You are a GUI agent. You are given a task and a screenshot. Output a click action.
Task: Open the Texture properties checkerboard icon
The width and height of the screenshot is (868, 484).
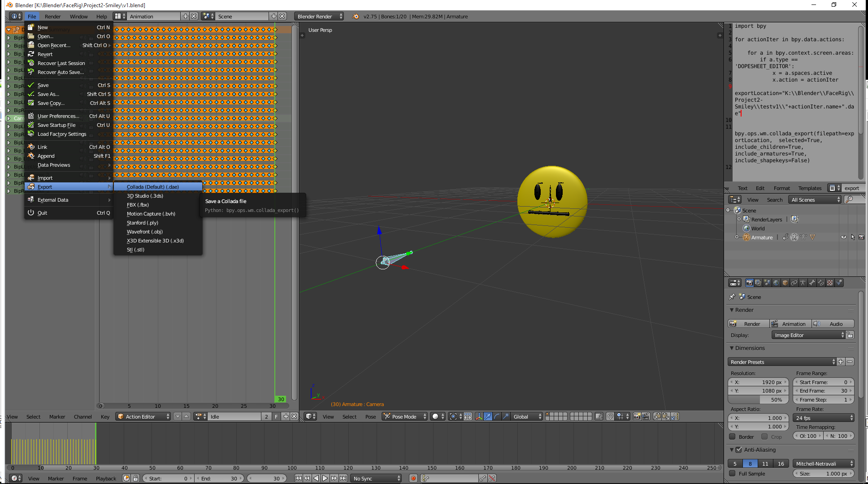pyautogui.click(x=830, y=283)
